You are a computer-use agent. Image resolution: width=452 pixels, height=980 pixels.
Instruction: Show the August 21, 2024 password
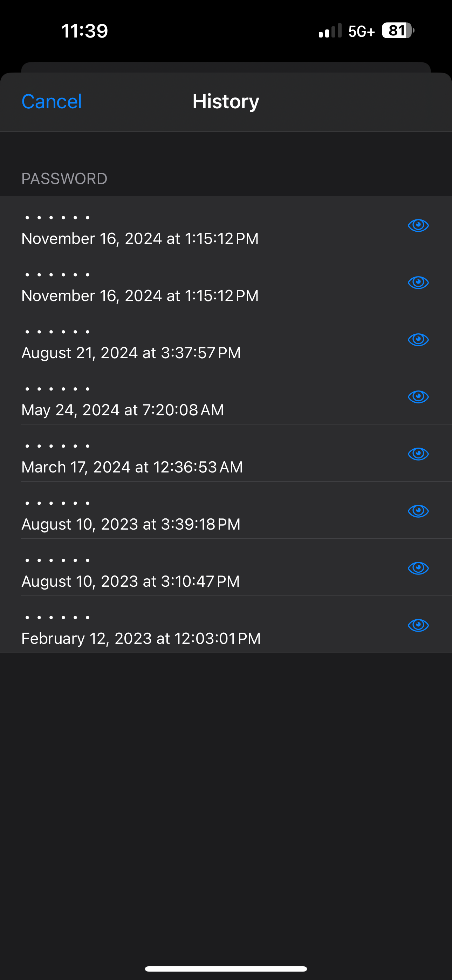[x=418, y=339]
